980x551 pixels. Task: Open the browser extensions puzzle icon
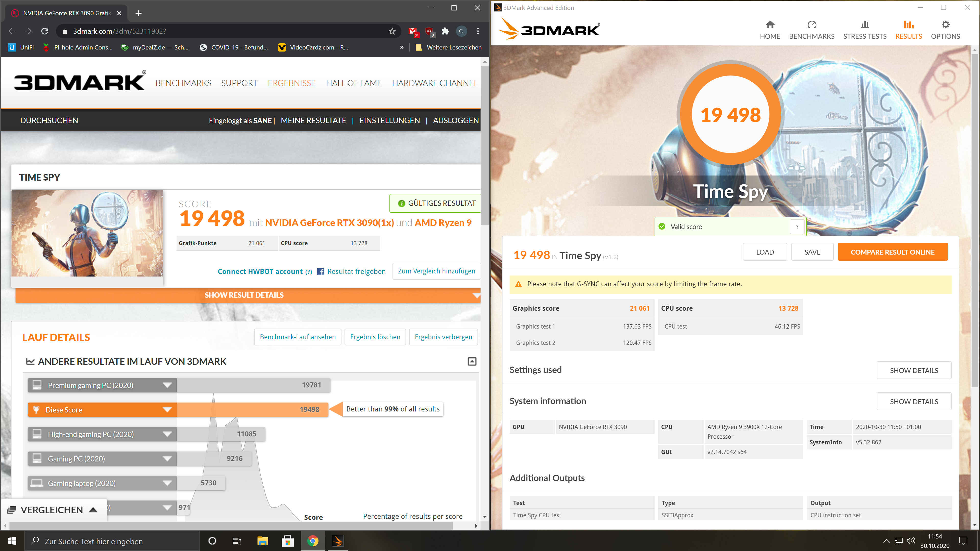click(x=445, y=31)
